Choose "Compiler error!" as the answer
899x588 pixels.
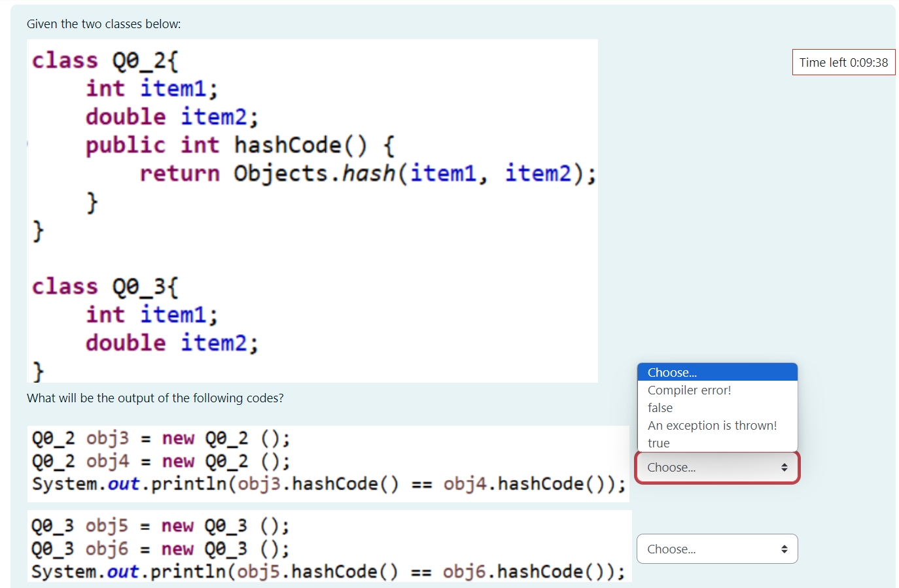(688, 390)
